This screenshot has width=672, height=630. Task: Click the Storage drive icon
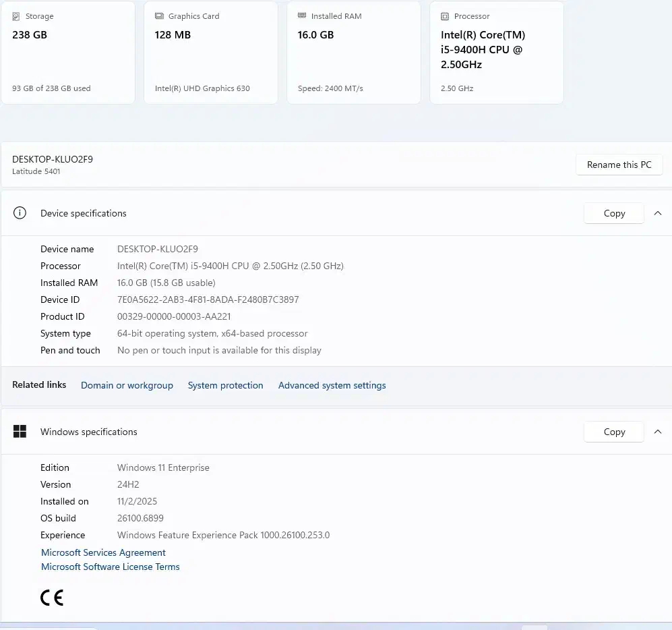[16, 16]
